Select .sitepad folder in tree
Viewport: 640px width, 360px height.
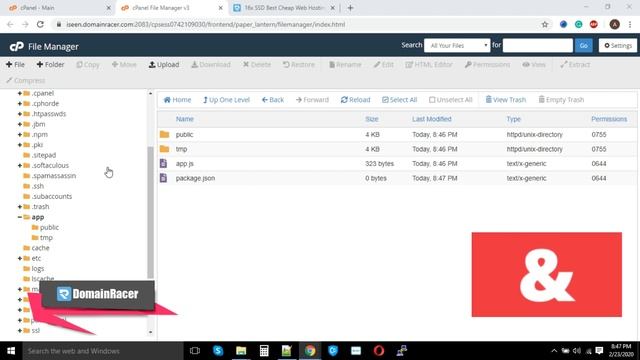[x=44, y=155]
